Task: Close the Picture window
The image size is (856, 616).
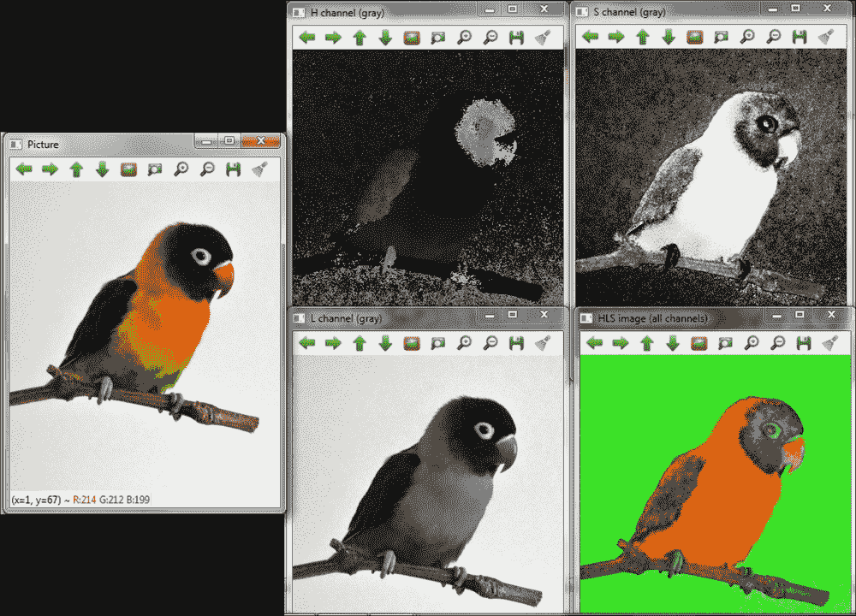Action: coord(261,142)
